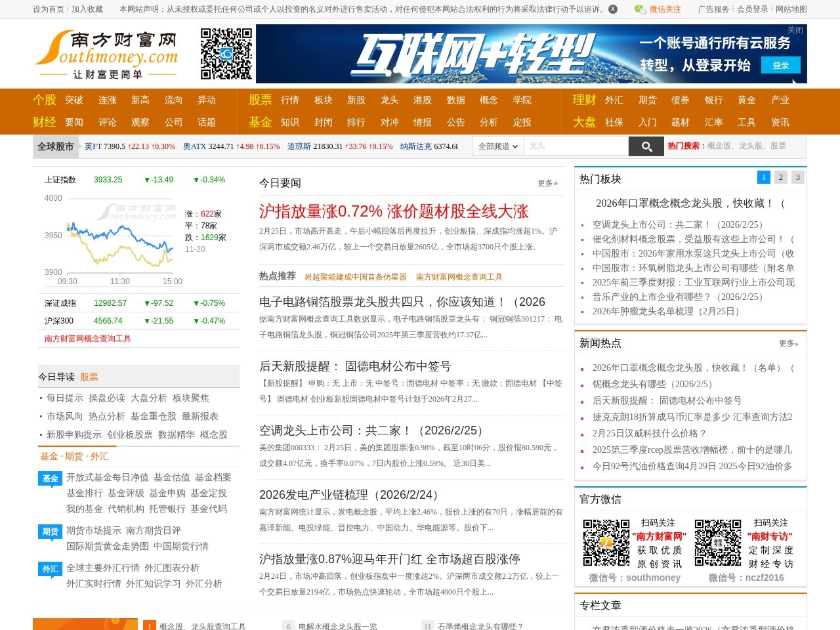Open the blue 基金 category badge

(51, 478)
